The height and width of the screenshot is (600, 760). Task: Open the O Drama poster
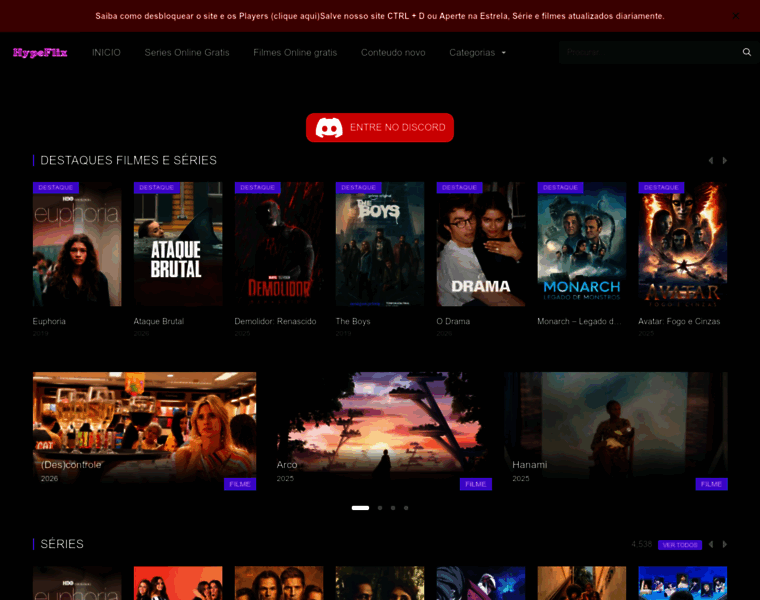[481, 244]
